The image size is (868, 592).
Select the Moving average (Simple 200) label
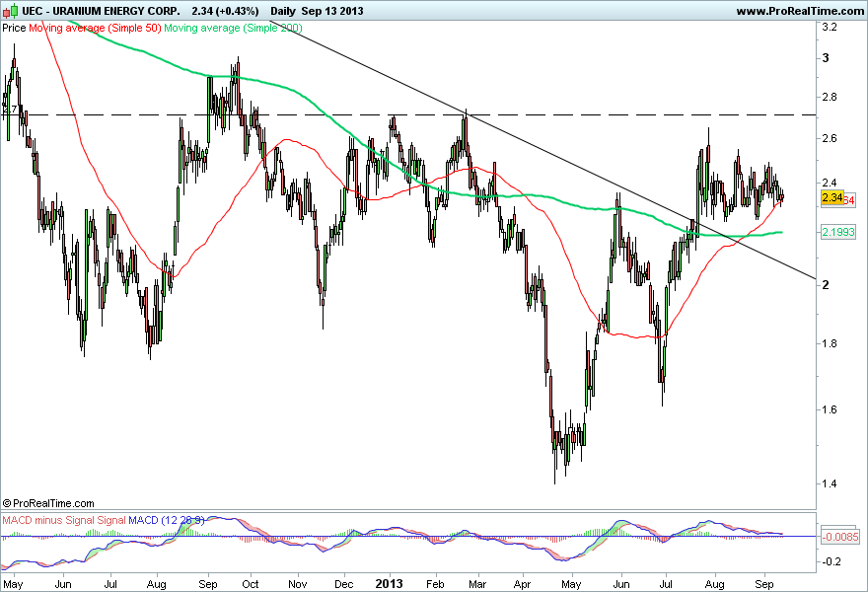click(x=233, y=28)
